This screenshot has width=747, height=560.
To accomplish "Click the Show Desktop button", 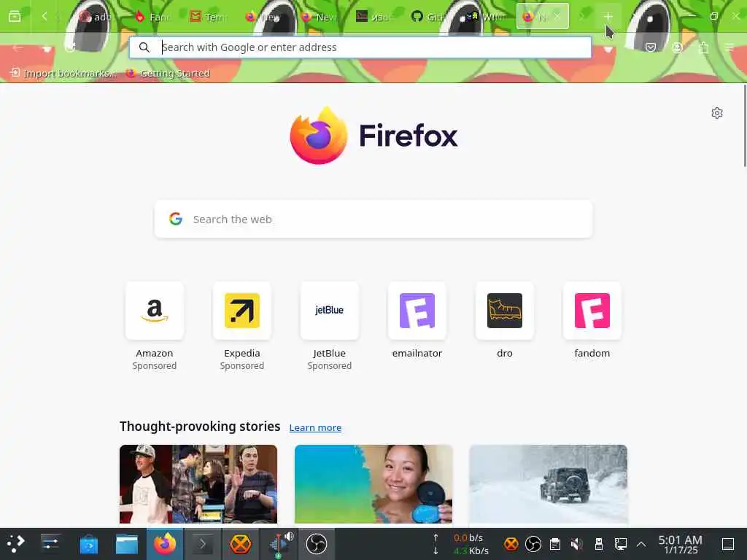I will point(728,544).
